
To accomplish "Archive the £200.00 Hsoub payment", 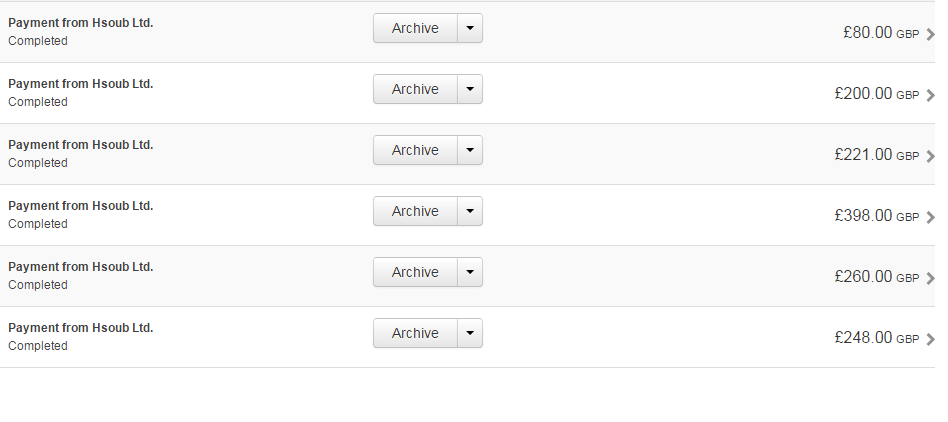I will [415, 89].
